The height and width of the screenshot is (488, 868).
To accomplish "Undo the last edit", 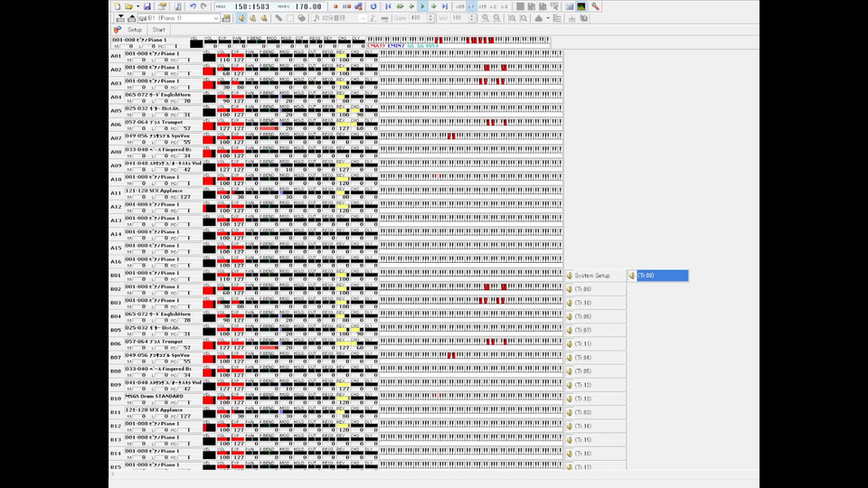I will coord(193,6).
